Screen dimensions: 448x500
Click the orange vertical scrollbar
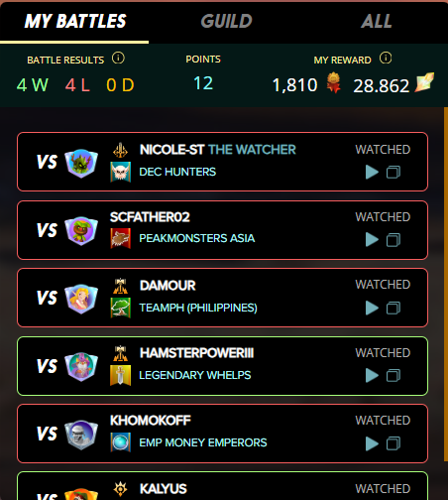(x=446, y=284)
